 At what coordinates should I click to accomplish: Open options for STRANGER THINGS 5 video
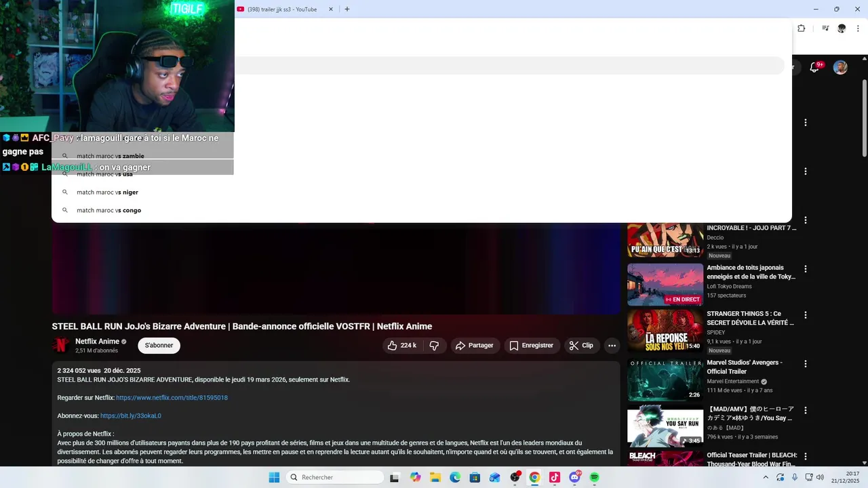[x=806, y=315]
